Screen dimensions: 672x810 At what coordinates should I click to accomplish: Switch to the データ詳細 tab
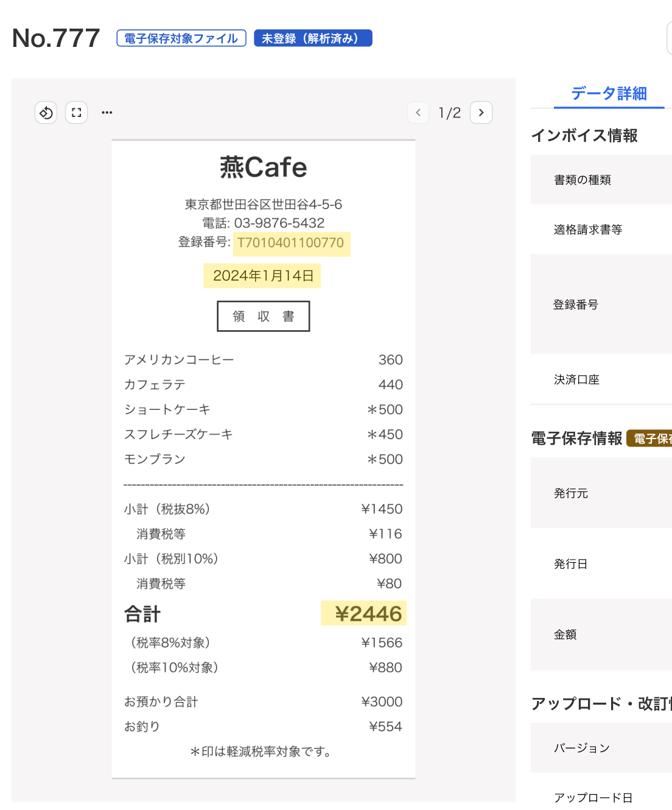pos(609,94)
